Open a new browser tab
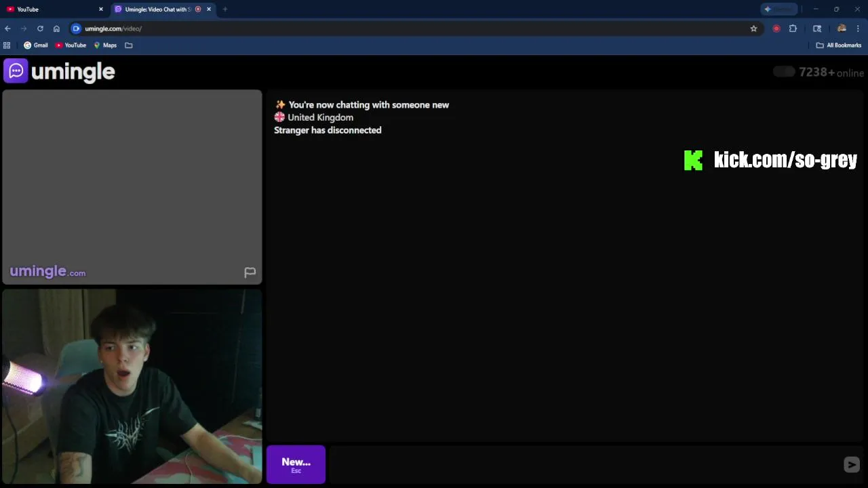Image resolution: width=868 pixels, height=488 pixels. coord(225,9)
